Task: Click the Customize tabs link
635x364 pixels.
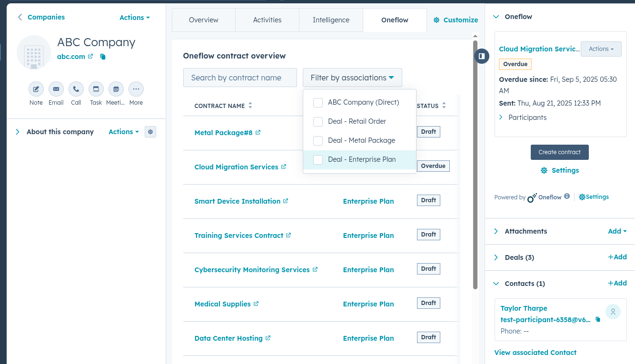Action: pyautogui.click(x=456, y=20)
